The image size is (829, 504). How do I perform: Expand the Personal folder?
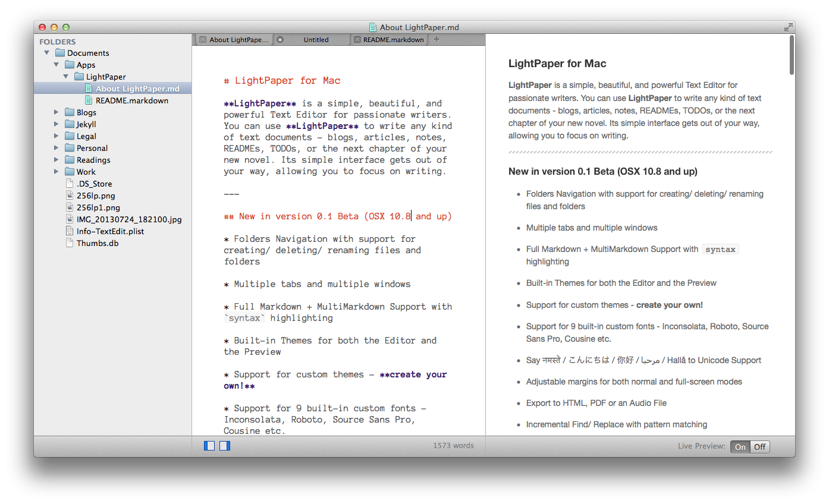[x=56, y=148]
